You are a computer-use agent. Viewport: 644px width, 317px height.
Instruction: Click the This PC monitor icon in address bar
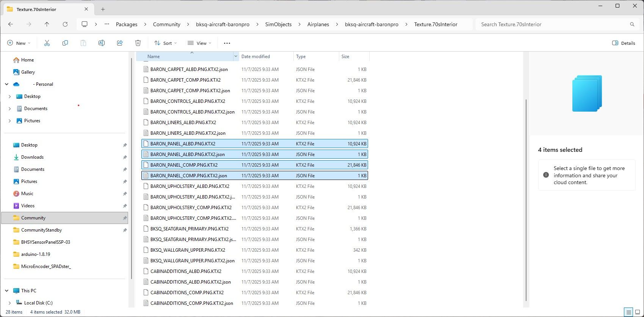coord(85,24)
